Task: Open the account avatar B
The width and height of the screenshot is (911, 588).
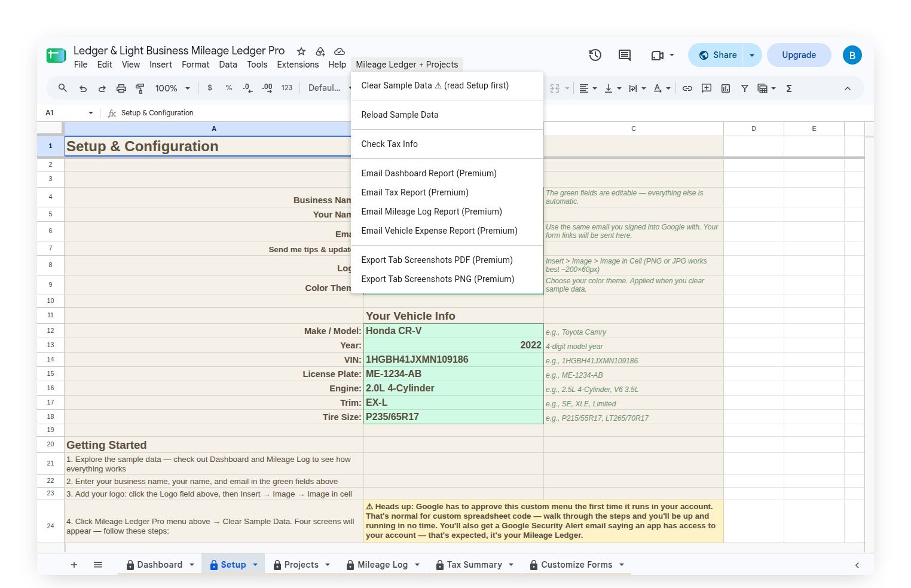Action: coord(852,55)
